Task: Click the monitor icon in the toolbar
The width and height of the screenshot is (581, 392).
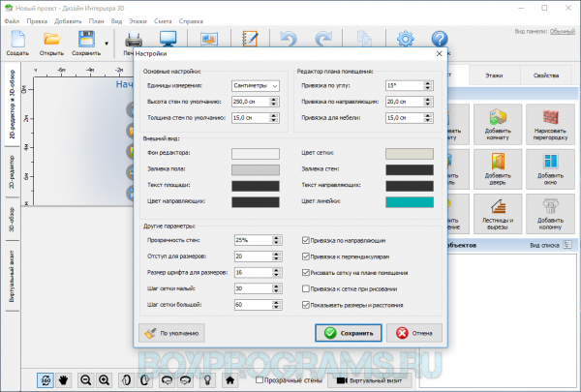Action: 168,39
